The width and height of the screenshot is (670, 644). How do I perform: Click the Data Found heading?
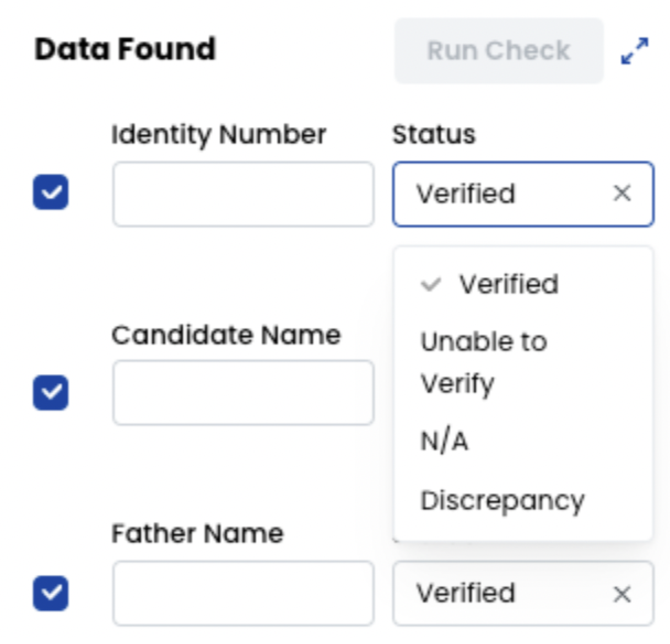coord(125,49)
